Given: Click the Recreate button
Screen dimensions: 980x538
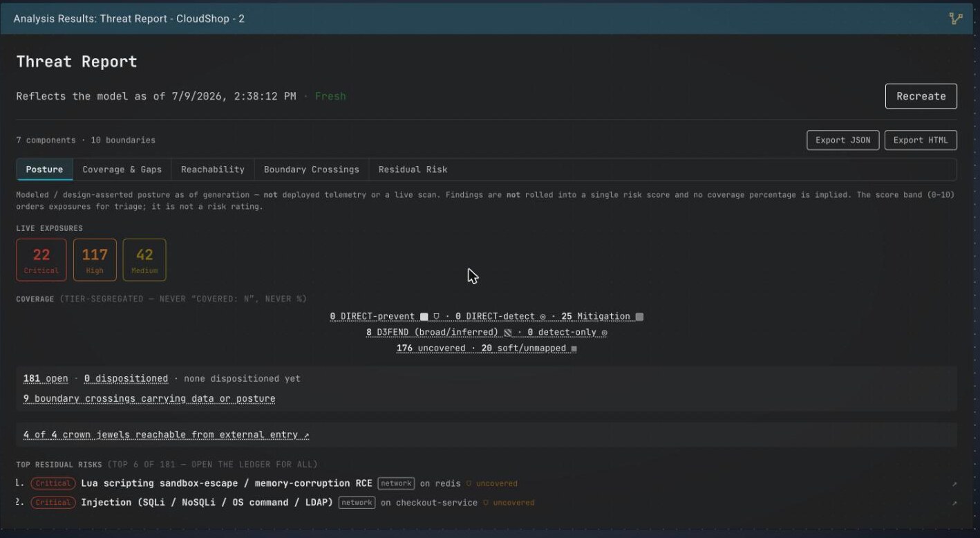Looking at the screenshot, I should tap(921, 96).
